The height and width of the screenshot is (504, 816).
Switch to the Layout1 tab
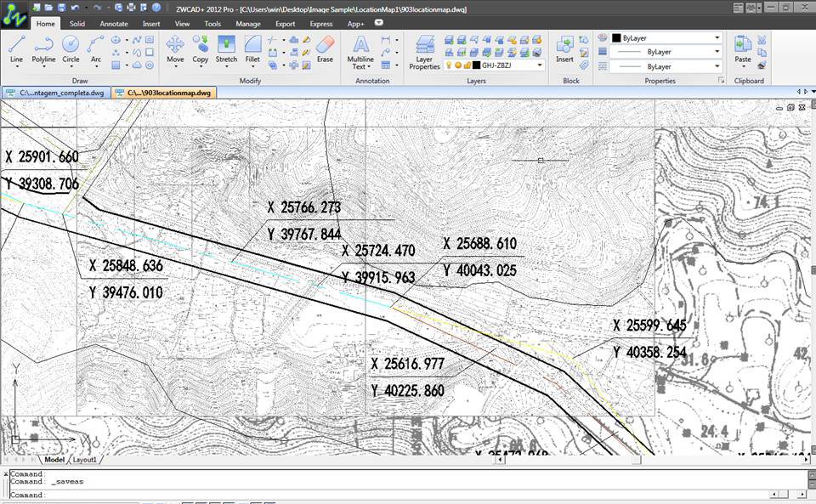(84, 460)
